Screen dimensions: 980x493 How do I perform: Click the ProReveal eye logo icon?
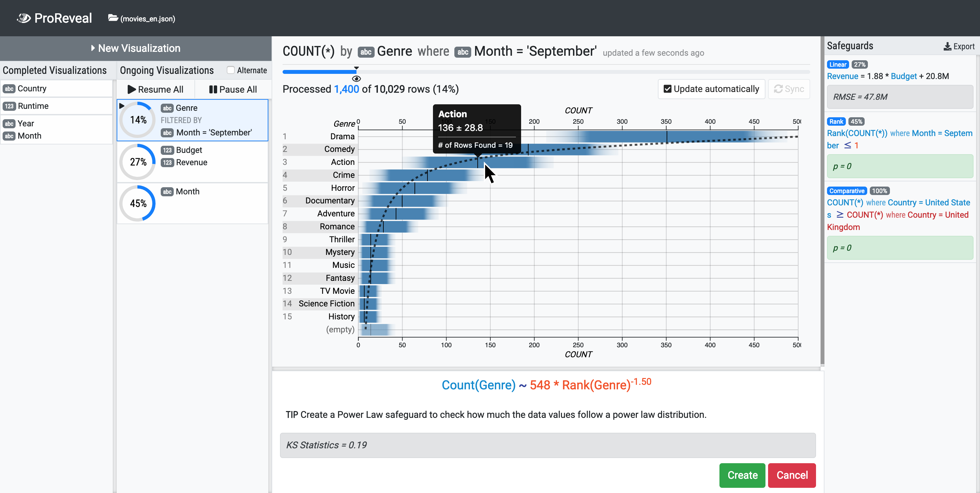(24, 18)
